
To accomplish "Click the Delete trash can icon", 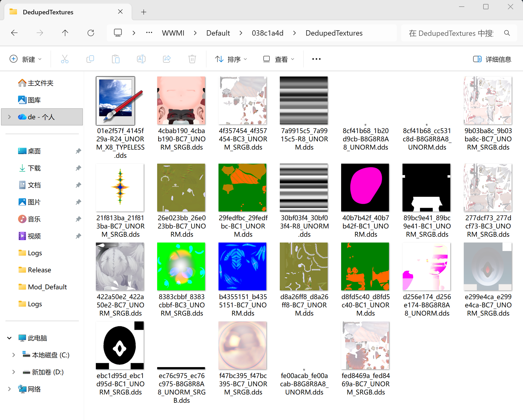I will [192, 59].
